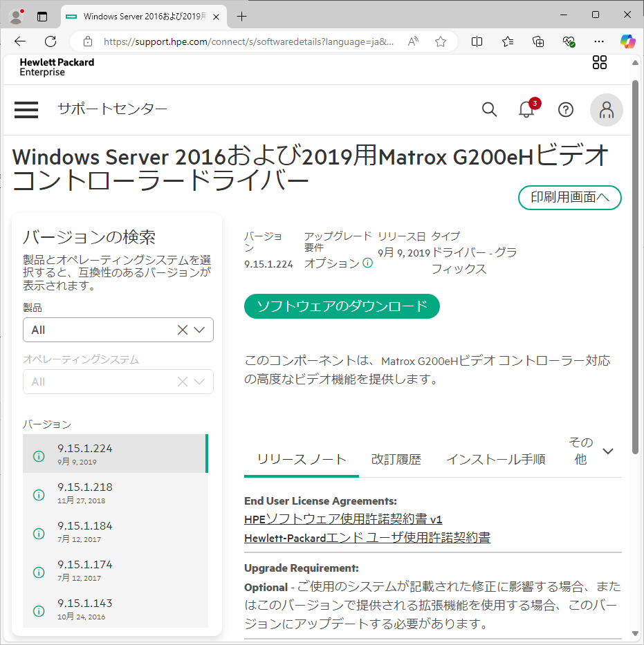Open the user account avatar menu
644x645 pixels.
pyautogui.click(x=606, y=110)
